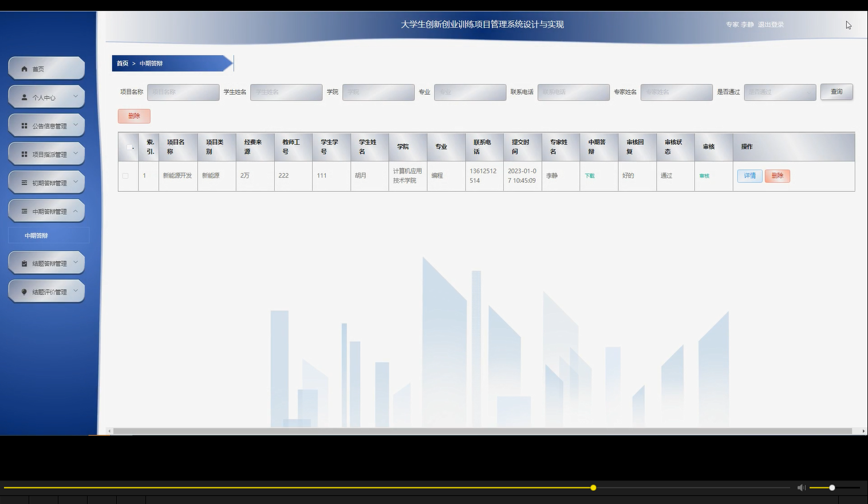Click the bulb icon beside 结题评价管理
The height and width of the screenshot is (504, 868).
coord(24,292)
